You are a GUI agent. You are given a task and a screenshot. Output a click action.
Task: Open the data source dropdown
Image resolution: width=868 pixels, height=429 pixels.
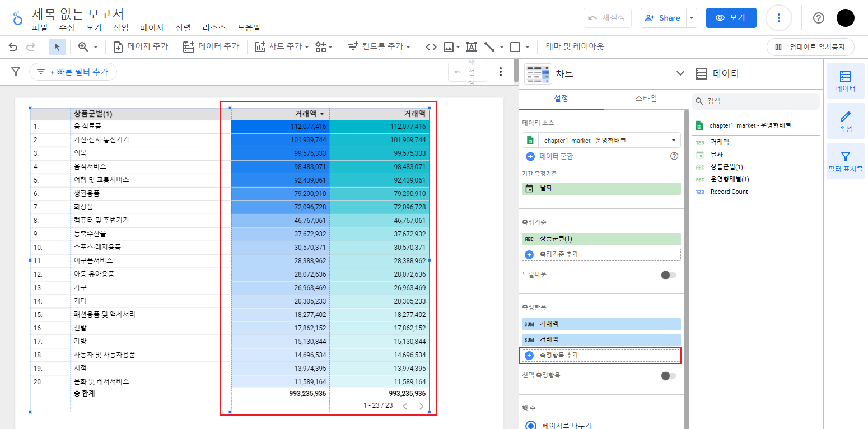point(601,141)
